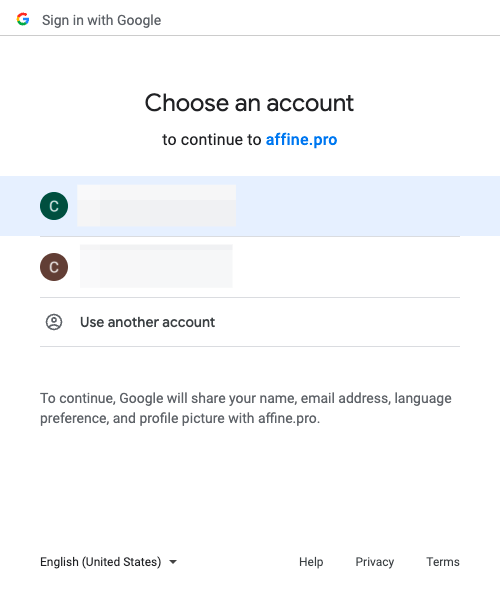Click the data sharing disclosure paragraph
The height and width of the screenshot is (599, 500).
[246, 408]
